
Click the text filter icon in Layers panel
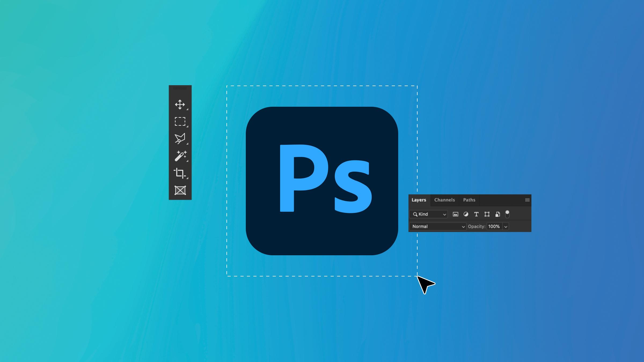point(476,214)
